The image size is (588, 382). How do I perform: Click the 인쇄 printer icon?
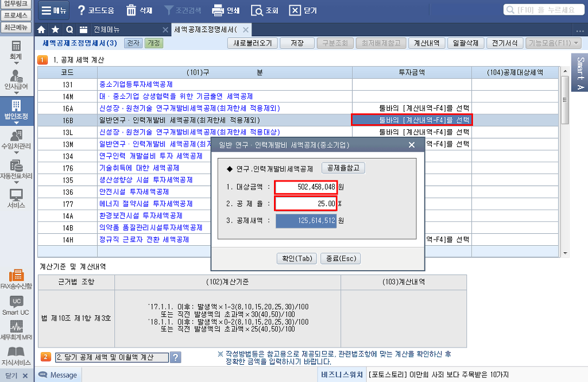(x=218, y=10)
